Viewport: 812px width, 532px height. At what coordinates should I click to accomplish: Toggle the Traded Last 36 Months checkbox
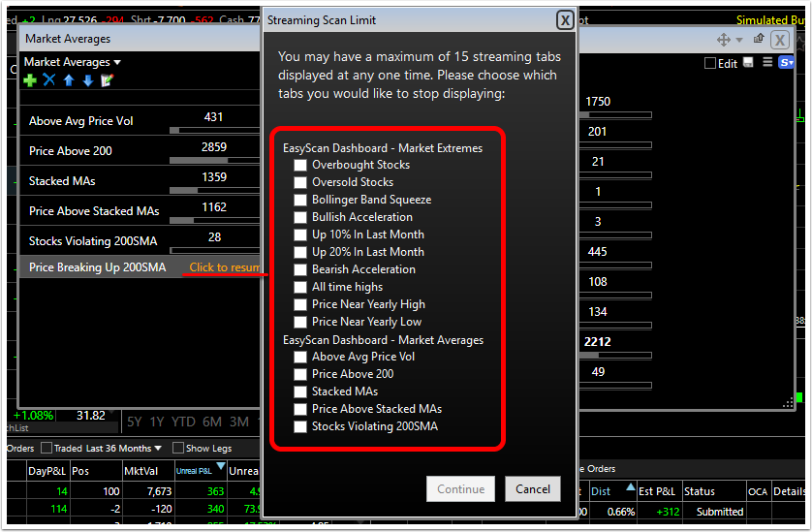[x=47, y=448]
